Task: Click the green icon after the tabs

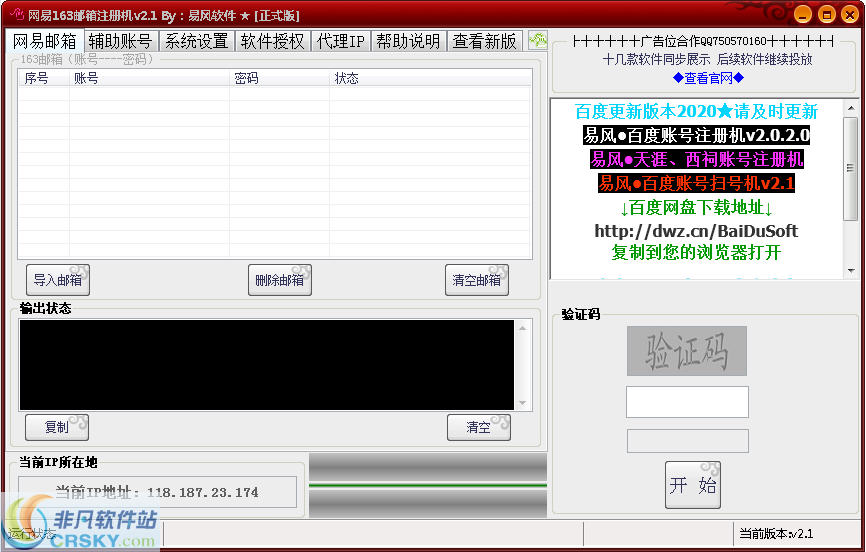Action: point(538,40)
